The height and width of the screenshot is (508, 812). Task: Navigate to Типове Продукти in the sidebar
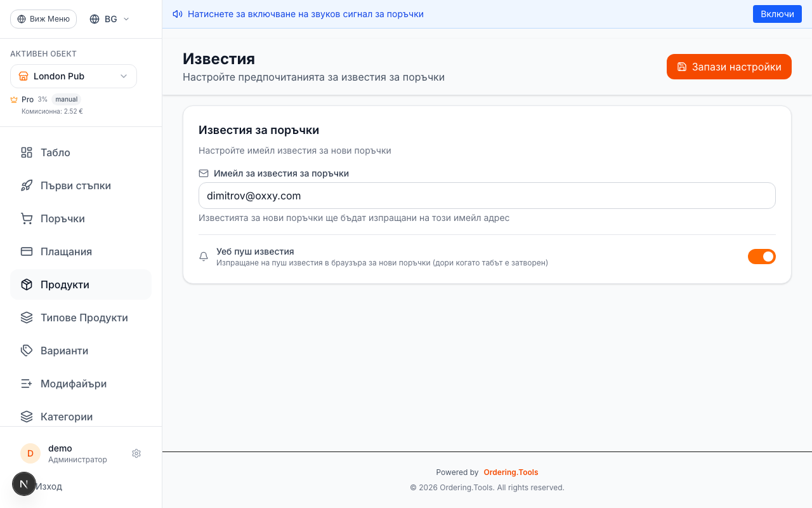point(84,317)
